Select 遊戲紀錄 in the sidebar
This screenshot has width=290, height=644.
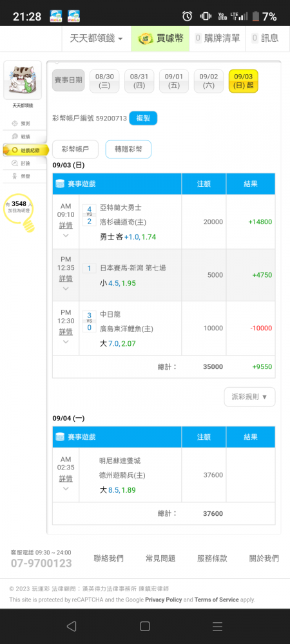[26, 150]
